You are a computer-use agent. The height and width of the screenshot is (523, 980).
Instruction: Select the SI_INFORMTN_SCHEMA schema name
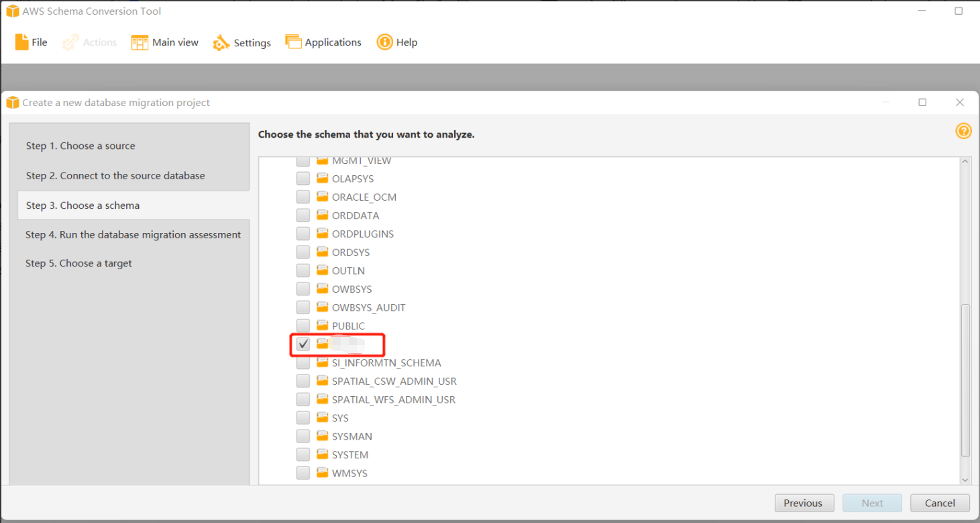[387, 363]
